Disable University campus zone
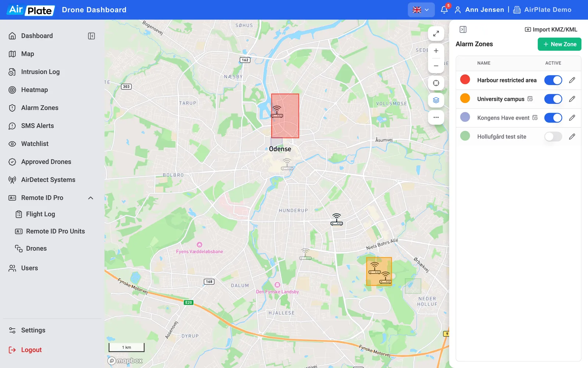588x368 pixels. point(553,99)
